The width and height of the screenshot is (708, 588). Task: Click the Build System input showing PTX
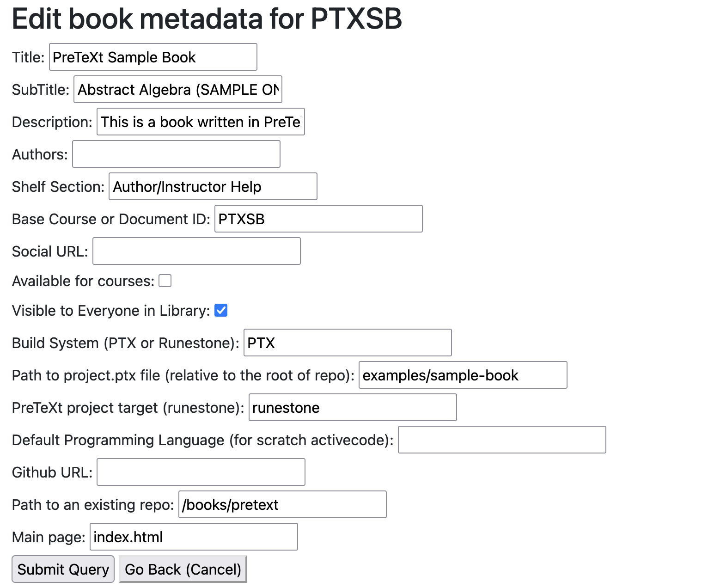[x=347, y=343]
